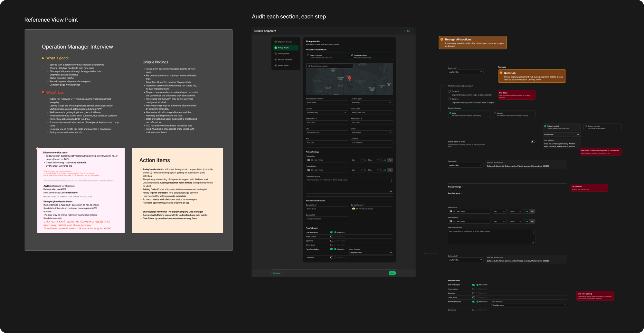Screen dimensions: 644x333
Task: Open the Select State dropdown
Action: tap(372, 133)
